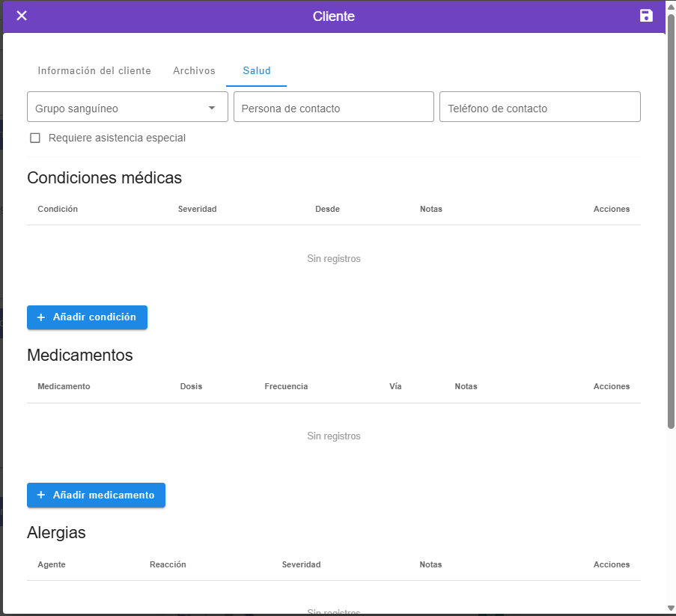676x616 pixels.
Task: Click the scrollbar down arrow
Action: tap(671, 608)
